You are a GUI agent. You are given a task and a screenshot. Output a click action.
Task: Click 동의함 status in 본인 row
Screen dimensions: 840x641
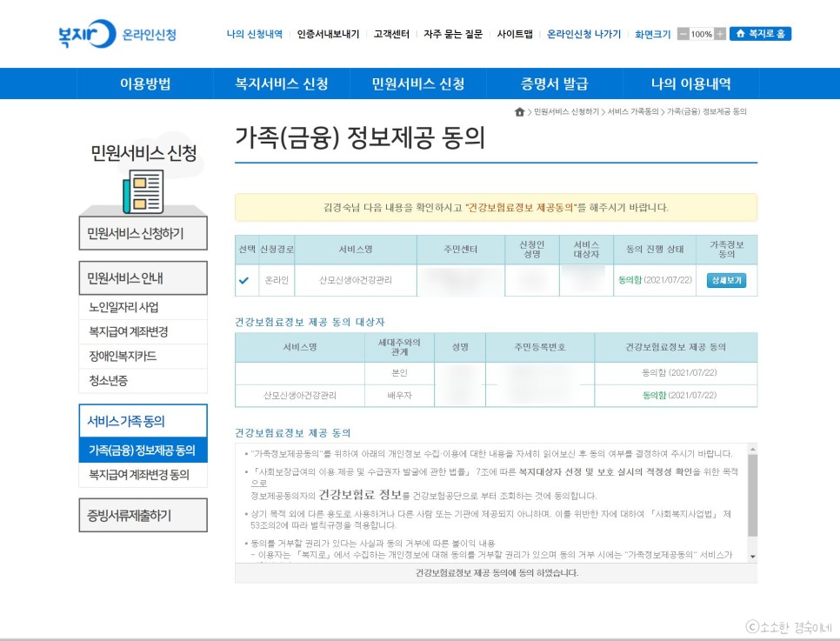[679, 372]
